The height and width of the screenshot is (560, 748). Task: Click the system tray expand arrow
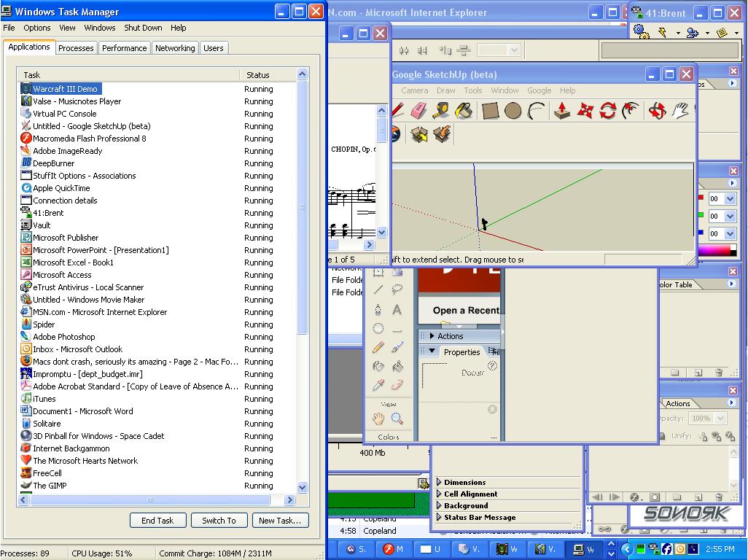click(627, 549)
